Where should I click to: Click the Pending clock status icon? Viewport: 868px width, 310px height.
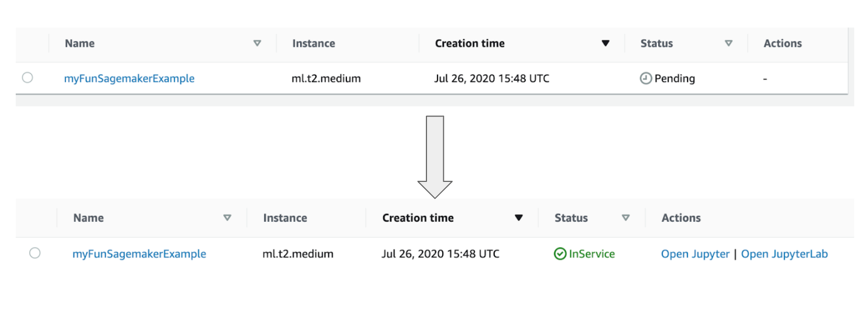(x=645, y=78)
